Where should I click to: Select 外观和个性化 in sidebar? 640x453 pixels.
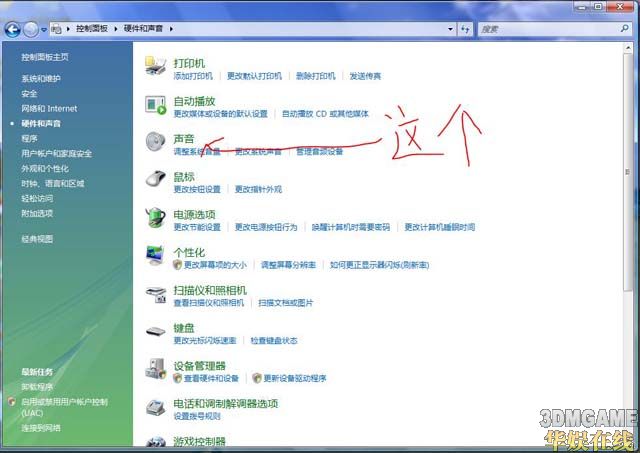45,169
